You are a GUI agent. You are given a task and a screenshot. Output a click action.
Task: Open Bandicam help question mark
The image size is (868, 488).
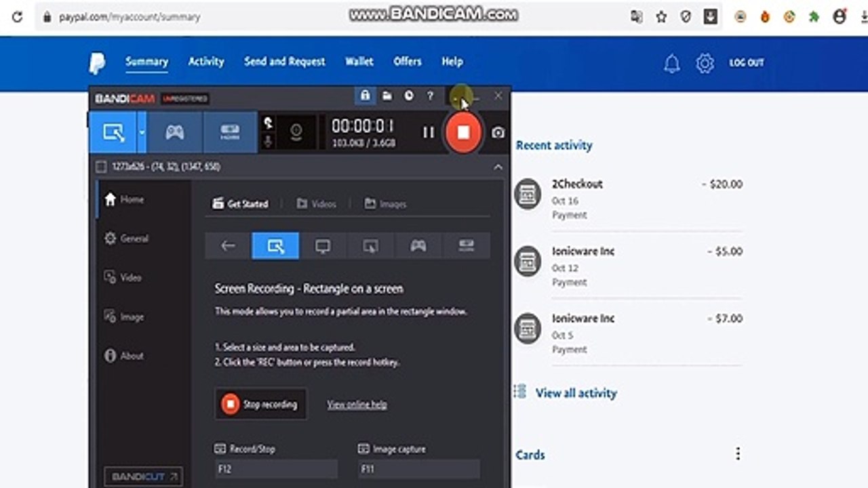[x=430, y=96]
